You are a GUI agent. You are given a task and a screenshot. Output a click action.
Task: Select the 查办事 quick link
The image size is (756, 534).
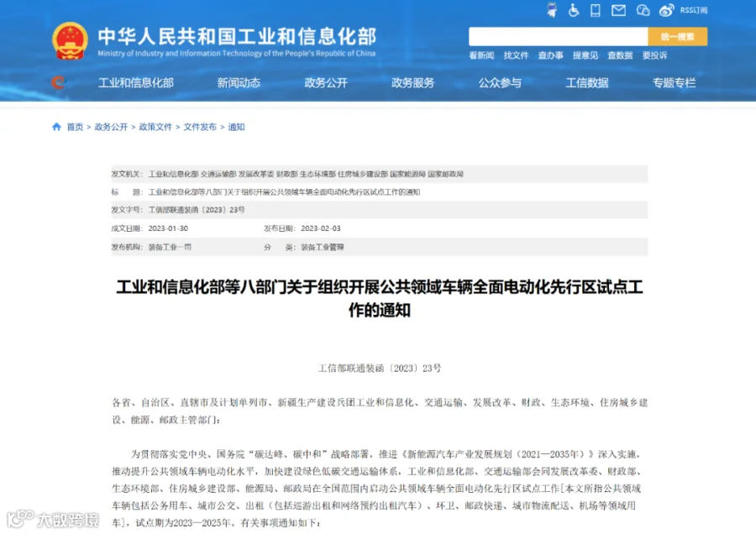(x=550, y=55)
